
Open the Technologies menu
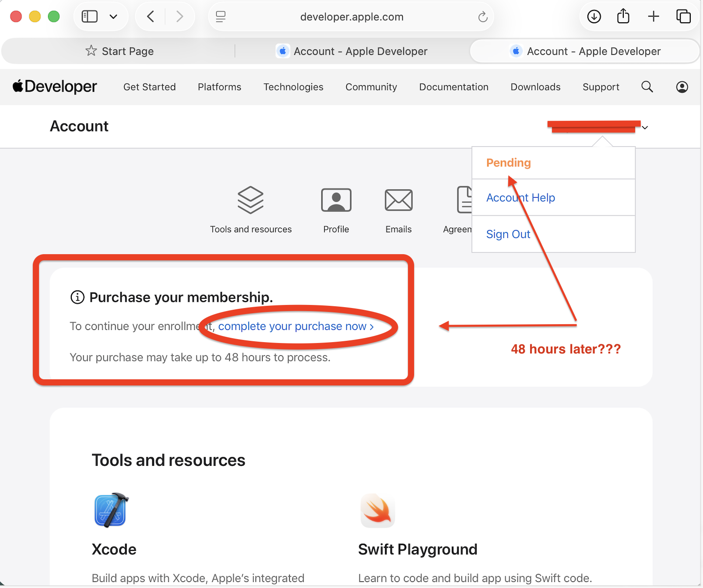point(293,87)
